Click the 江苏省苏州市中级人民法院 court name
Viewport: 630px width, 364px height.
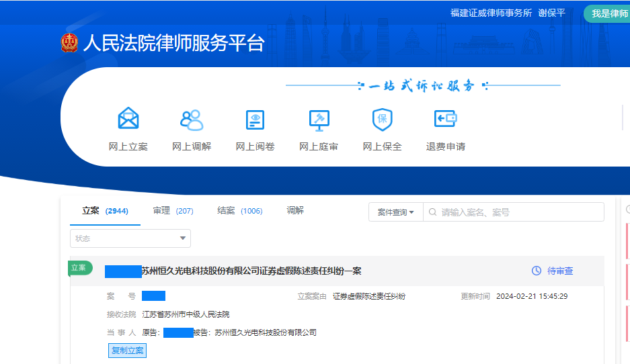tap(186, 314)
